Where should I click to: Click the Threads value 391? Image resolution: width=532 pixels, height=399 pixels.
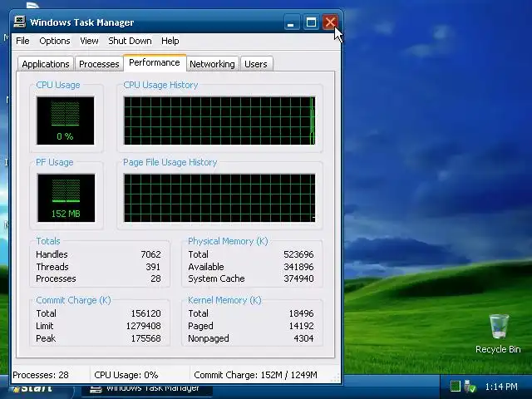(x=153, y=267)
